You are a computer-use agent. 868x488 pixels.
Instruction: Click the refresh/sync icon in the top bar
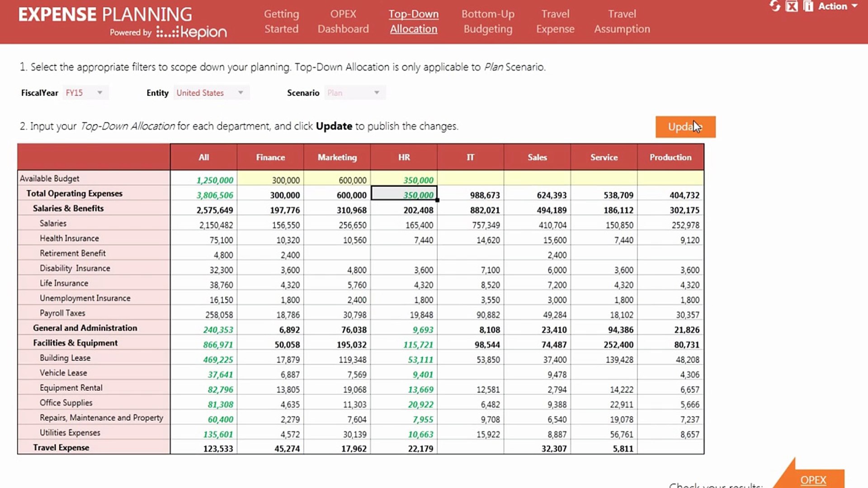coord(774,6)
